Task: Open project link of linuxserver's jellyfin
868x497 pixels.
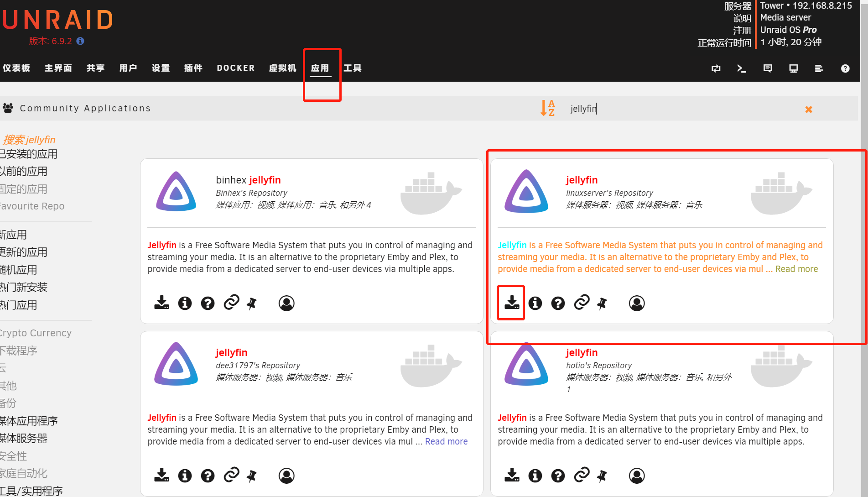Action: (582, 303)
